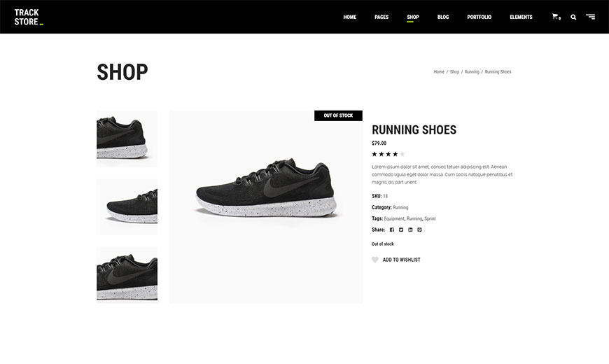Select the first shoe heel thumbnail
The width and height of the screenshot is (609, 364).
(127, 139)
